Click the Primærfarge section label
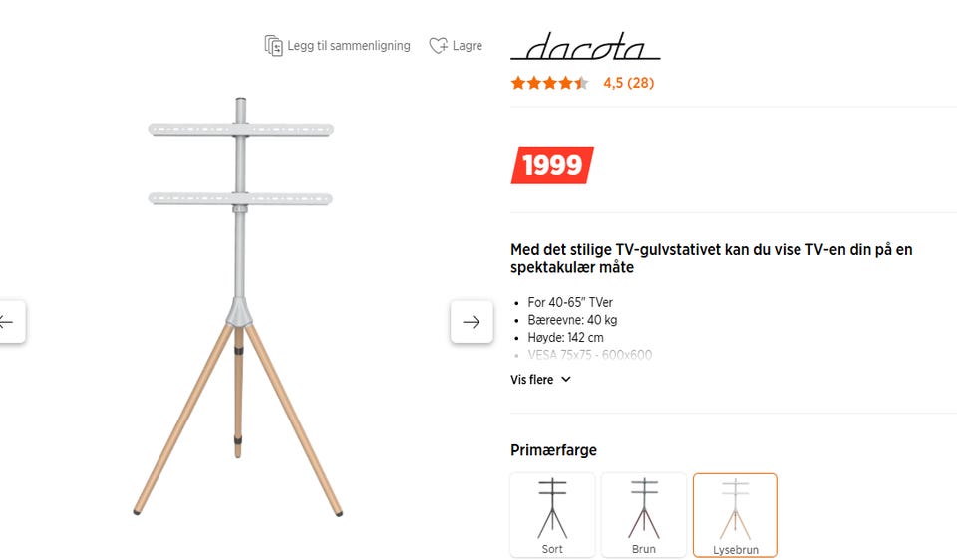957x560 pixels. [x=553, y=450]
